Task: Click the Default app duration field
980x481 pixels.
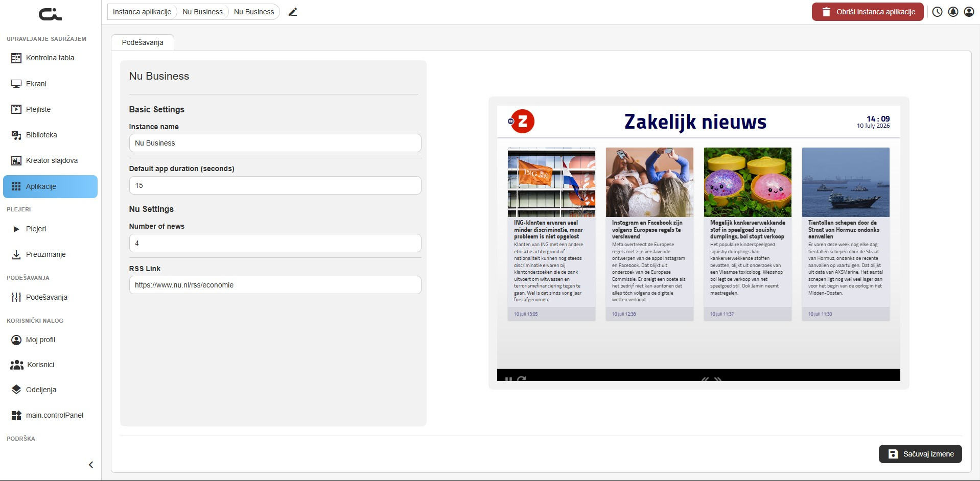Action: point(275,185)
